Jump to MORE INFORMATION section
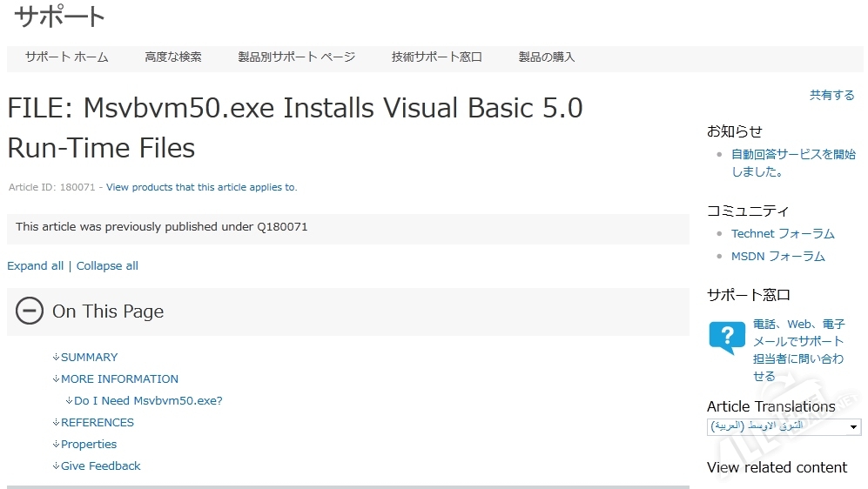Screen dimensions: 868x489 coord(119,379)
